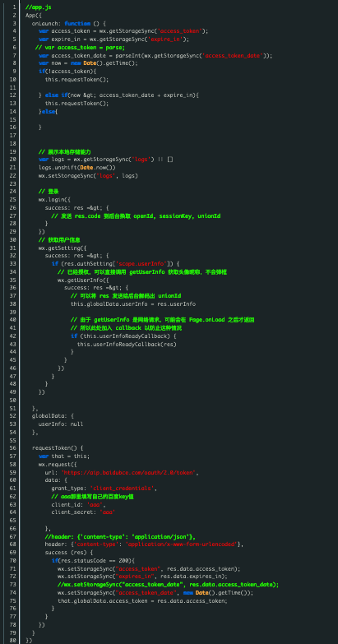Click the wx.getSetting({ call
Screen dimensions: 338x644
(63, 248)
